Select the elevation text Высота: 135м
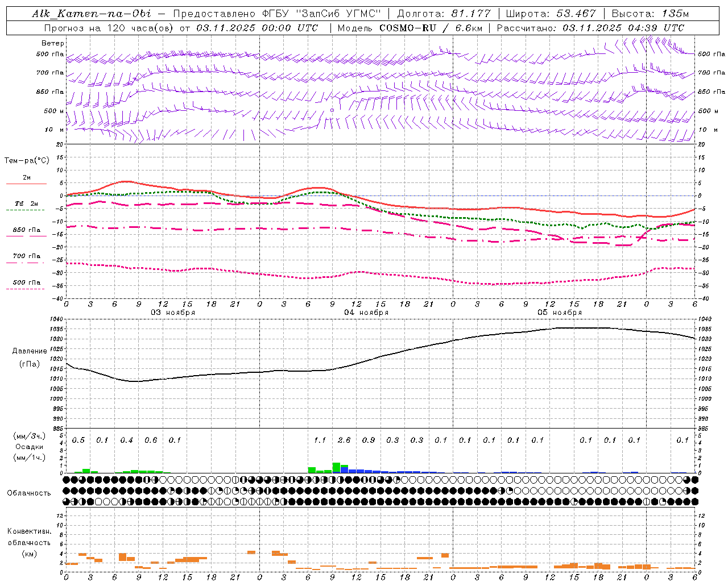This screenshot has width=728, height=582. (650, 14)
